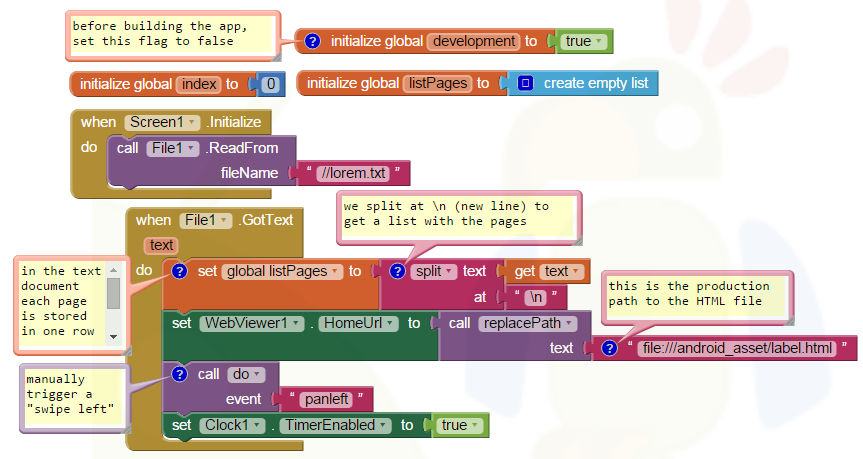Click the comment icon on the development block
Viewport: 863px width, 459px height.
[x=312, y=41]
